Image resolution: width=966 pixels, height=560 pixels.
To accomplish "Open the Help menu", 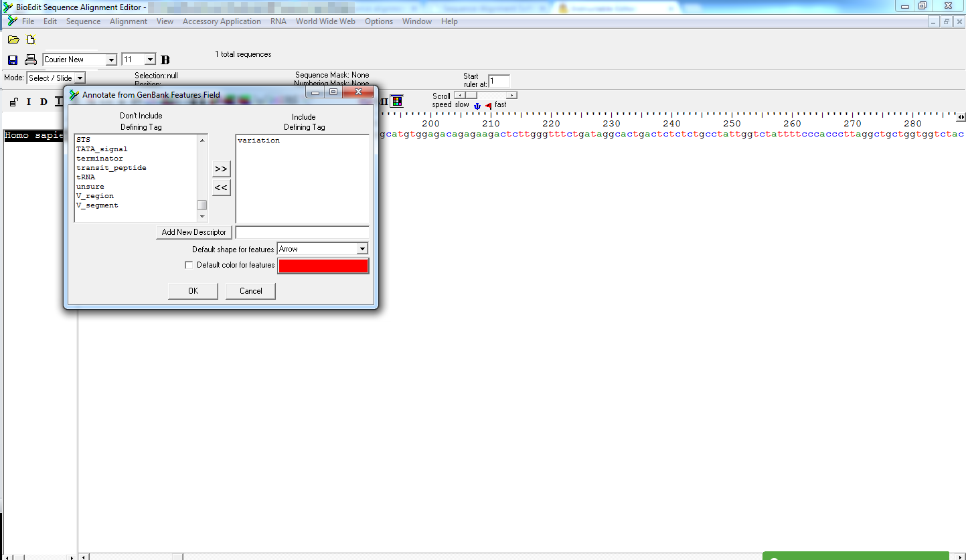I will click(x=449, y=21).
